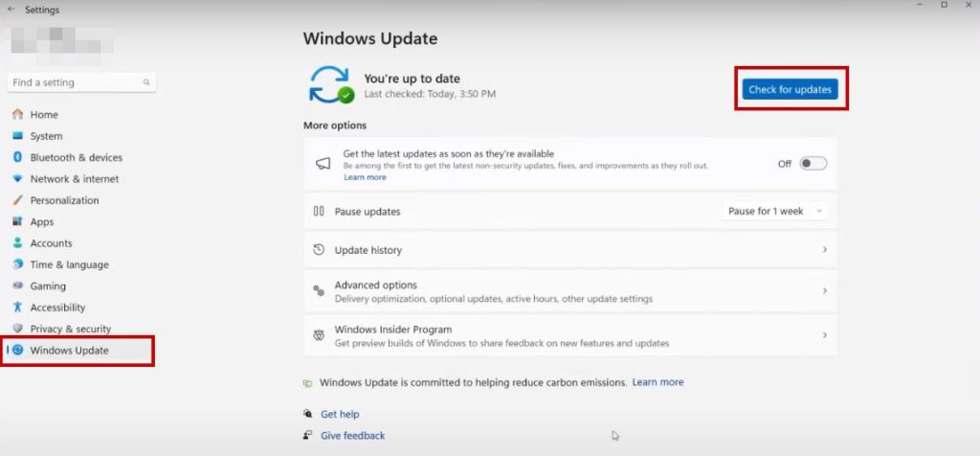Screen dimensions: 980x456
Task: Click the Windows Update sidebar icon
Action: click(x=17, y=350)
